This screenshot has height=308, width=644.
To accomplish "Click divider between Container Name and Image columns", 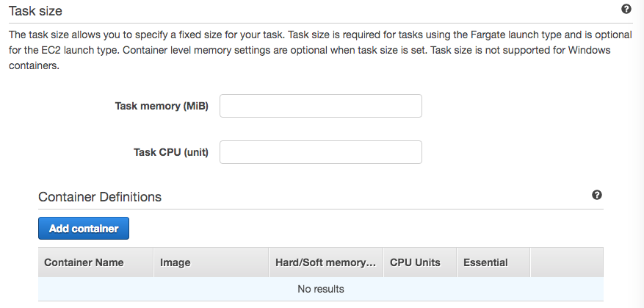I will pyautogui.click(x=153, y=262).
